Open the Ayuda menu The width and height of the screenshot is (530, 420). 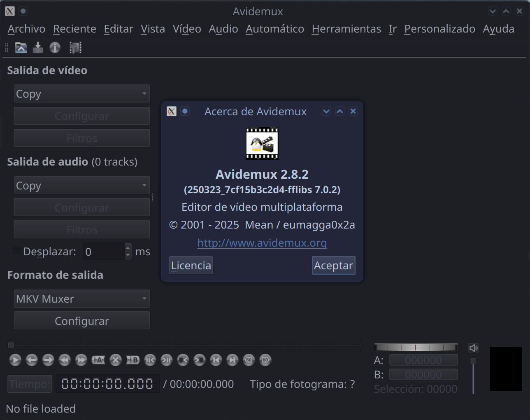498,29
